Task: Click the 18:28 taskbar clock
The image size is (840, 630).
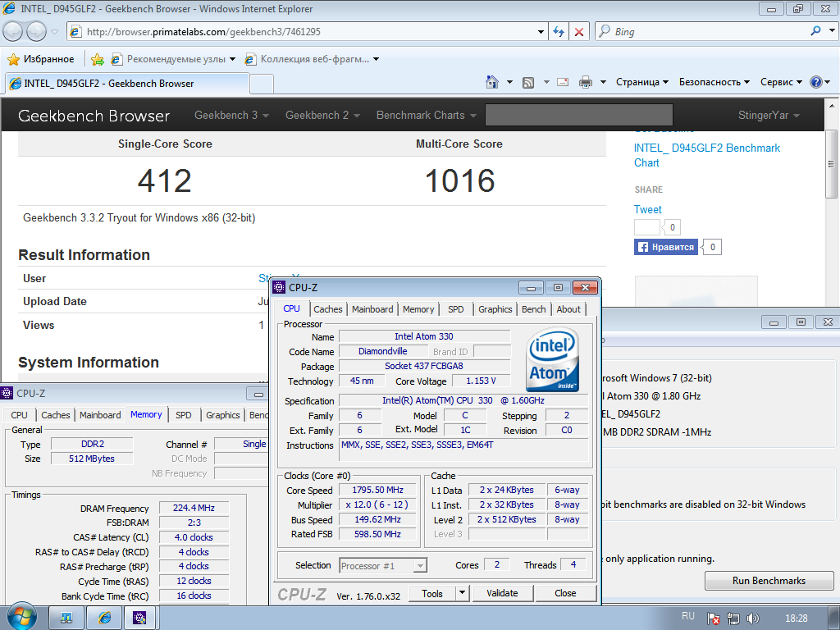Action: (x=796, y=619)
